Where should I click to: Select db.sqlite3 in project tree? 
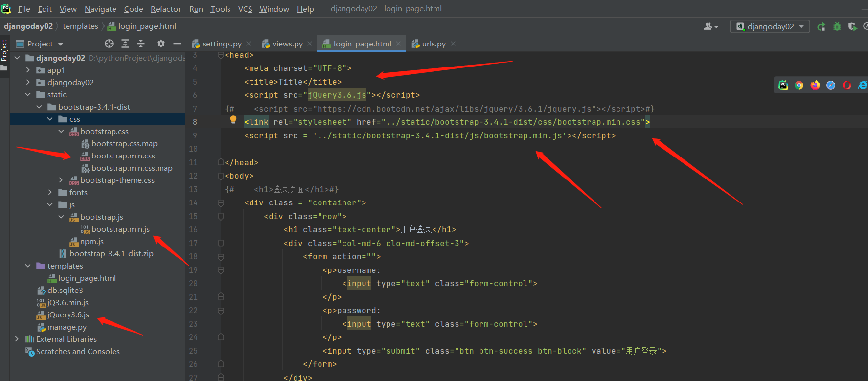click(x=65, y=290)
